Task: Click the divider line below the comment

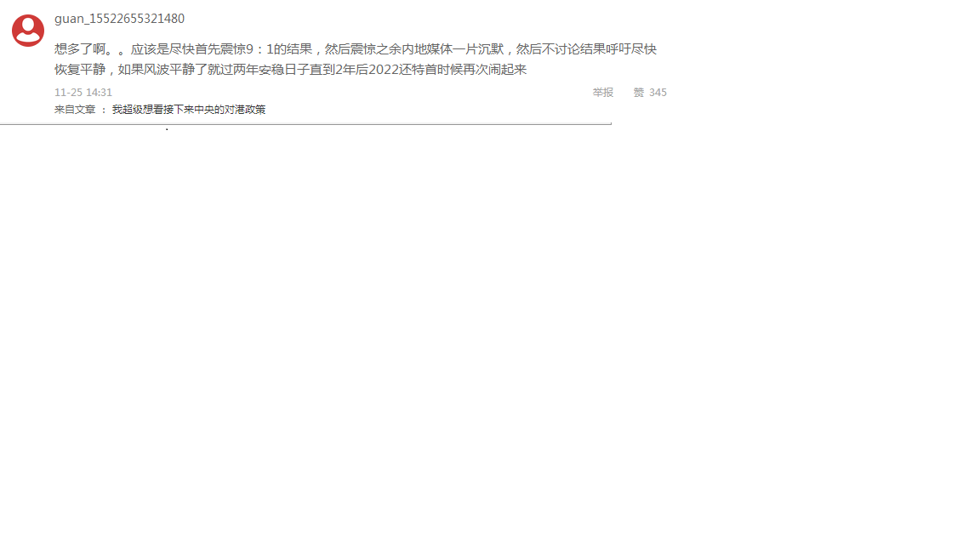Action: click(x=305, y=123)
